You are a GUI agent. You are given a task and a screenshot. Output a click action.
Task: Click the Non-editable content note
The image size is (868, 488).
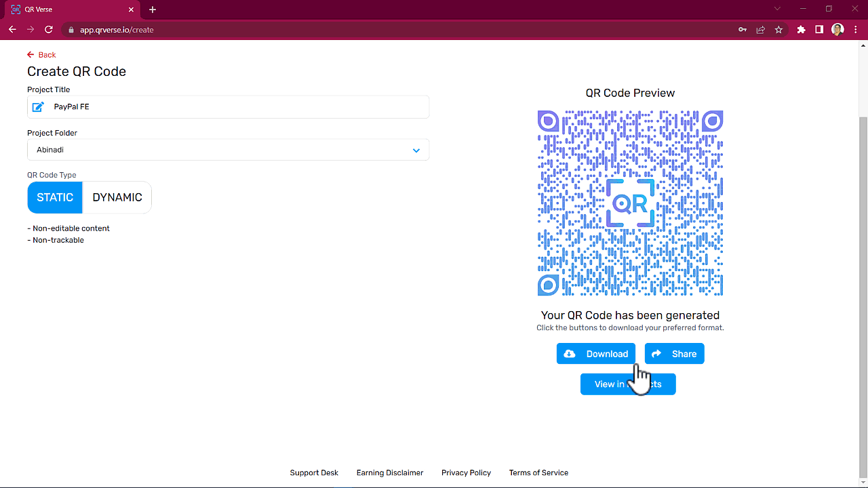(x=68, y=228)
